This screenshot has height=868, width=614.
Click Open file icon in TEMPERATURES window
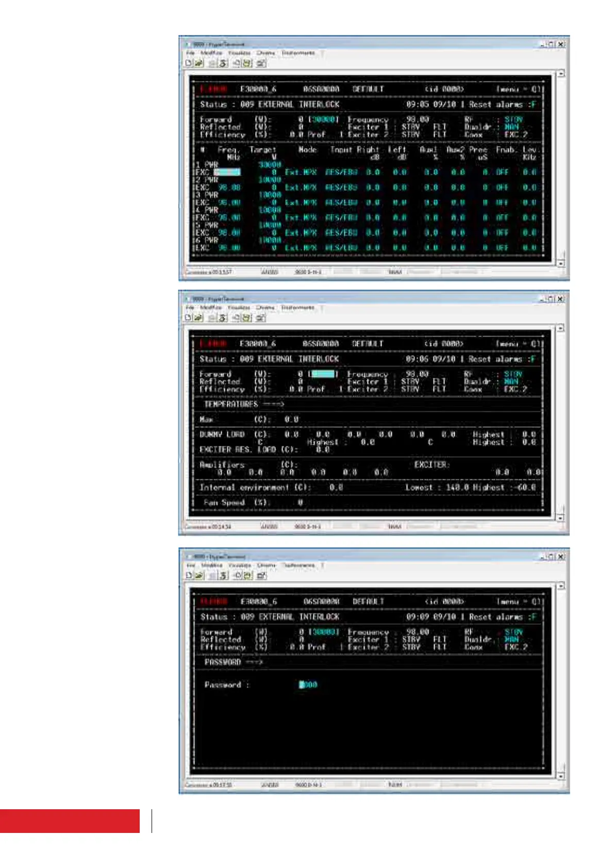tap(198, 318)
